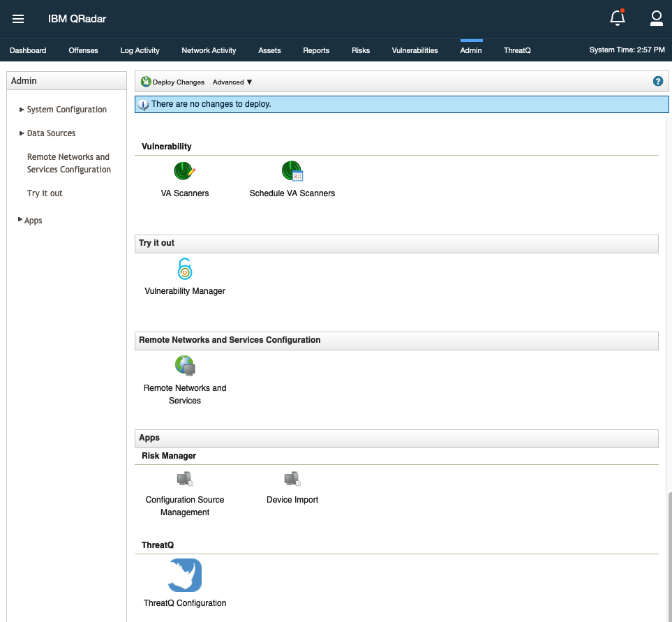Switch to the Vulnerabilities tab

pyautogui.click(x=415, y=50)
